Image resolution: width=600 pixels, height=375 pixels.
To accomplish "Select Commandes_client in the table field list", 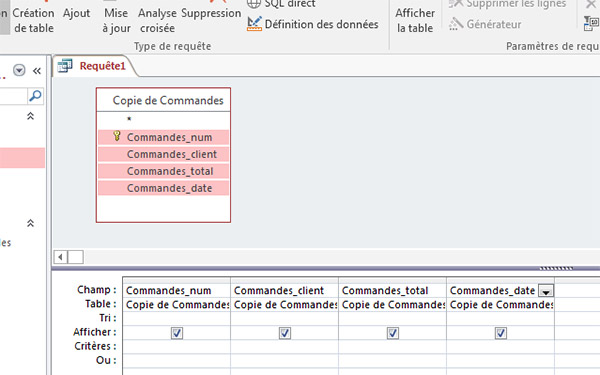I will pyautogui.click(x=163, y=154).
